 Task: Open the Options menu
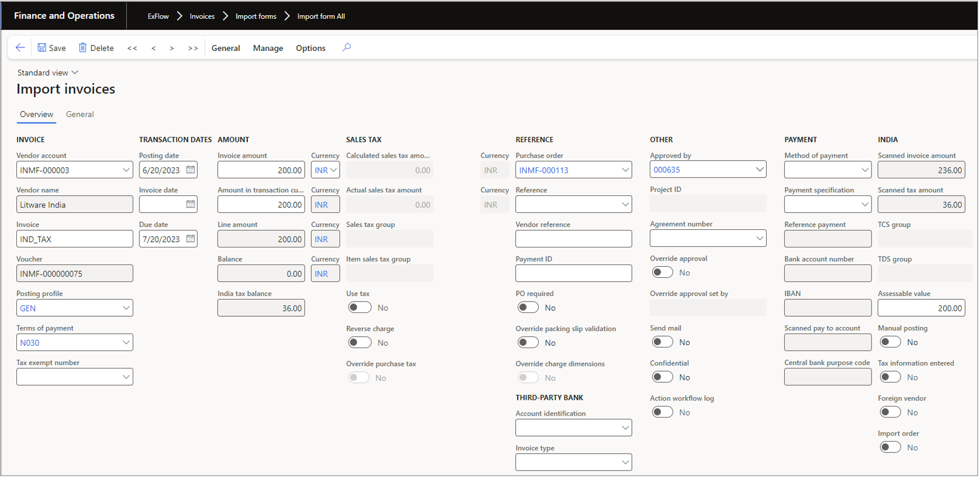click(x=310, y=49)
